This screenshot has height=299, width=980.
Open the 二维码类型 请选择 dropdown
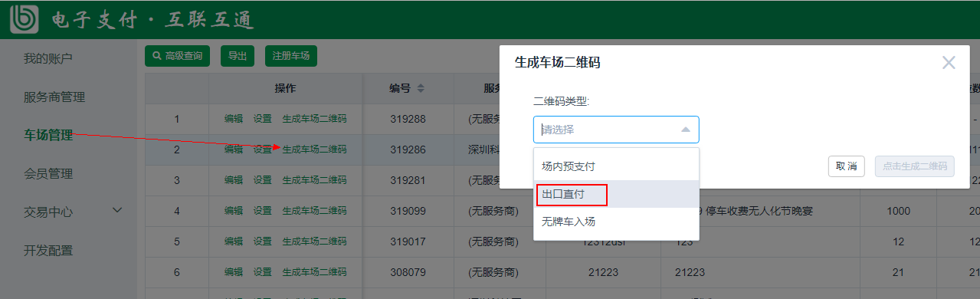(x=616, y=130)
